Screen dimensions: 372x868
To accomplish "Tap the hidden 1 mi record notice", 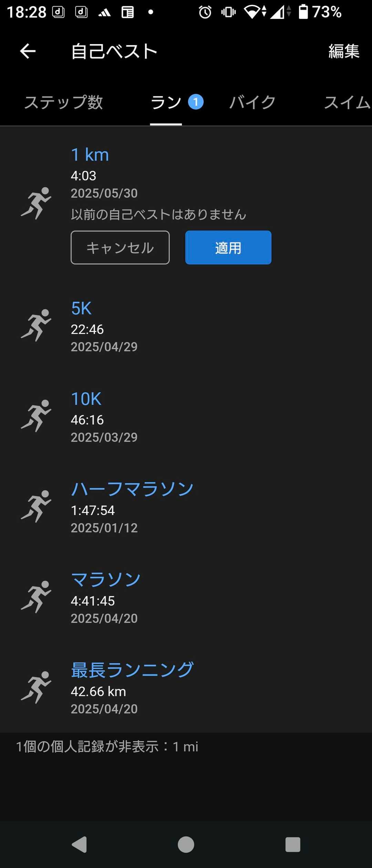I will point(107,747).
